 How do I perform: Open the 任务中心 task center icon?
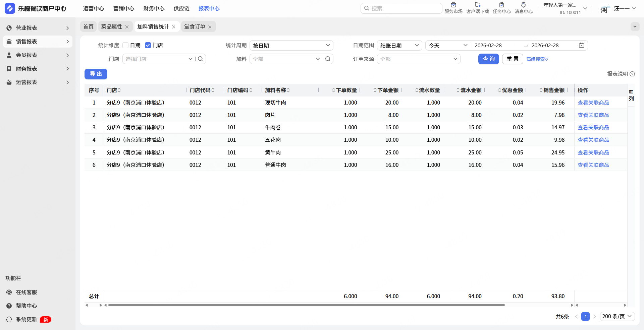[501, 5]
